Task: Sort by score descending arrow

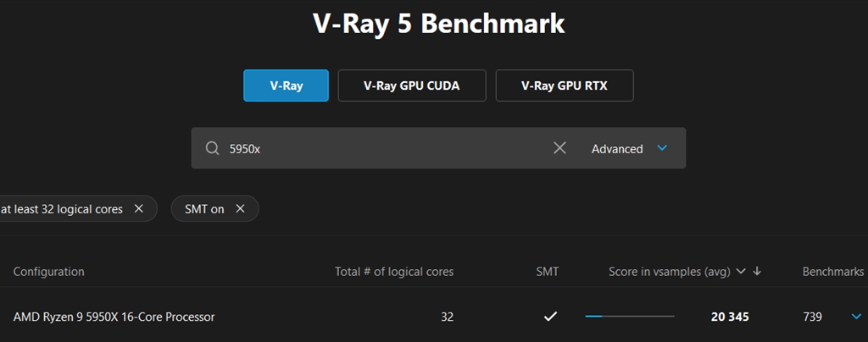Action: tap(757, 272)
